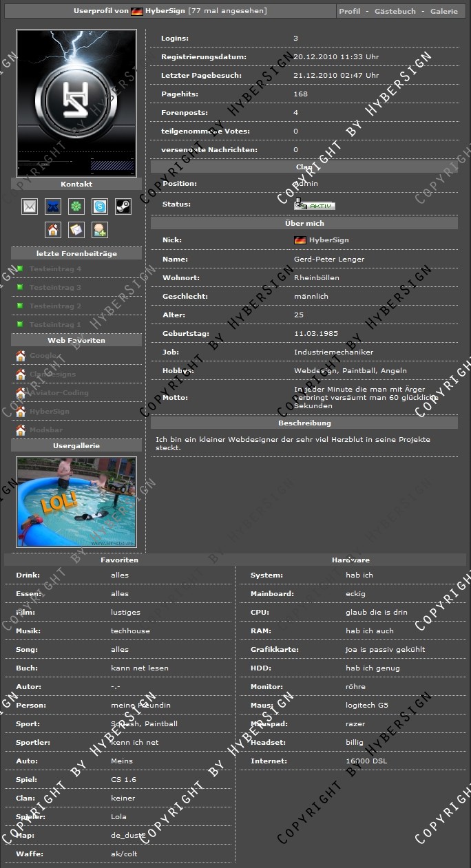The width and height of the screenshot is (471, 868).
Task: Click the birthday value 11.03.1985
Action: tap(316, 333)
